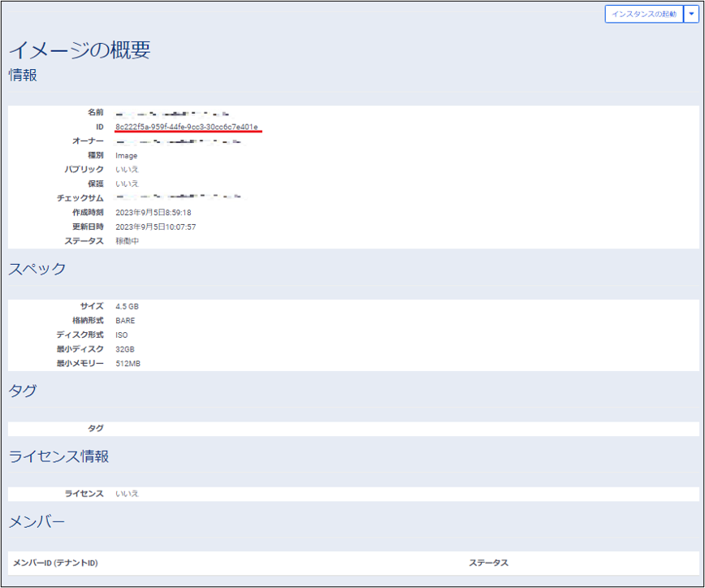Click the 最小ディスク value 32GB

[x=124, y=349]
